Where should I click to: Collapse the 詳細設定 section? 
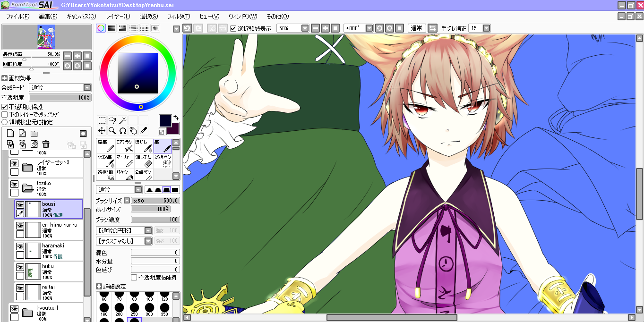[x=99, y=287]
